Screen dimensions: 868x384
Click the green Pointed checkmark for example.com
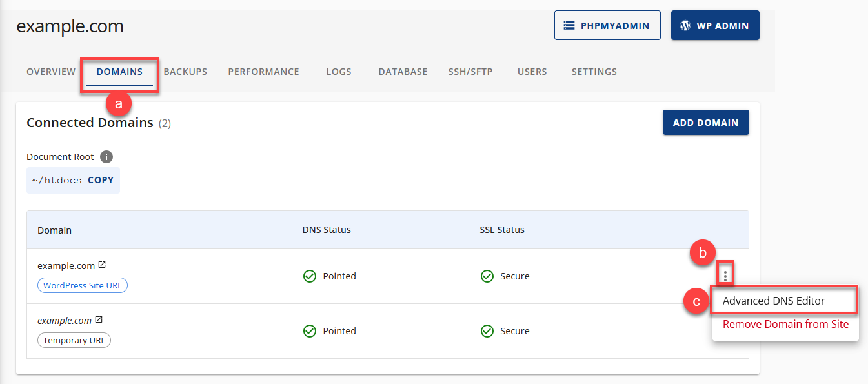pos(310,276)
